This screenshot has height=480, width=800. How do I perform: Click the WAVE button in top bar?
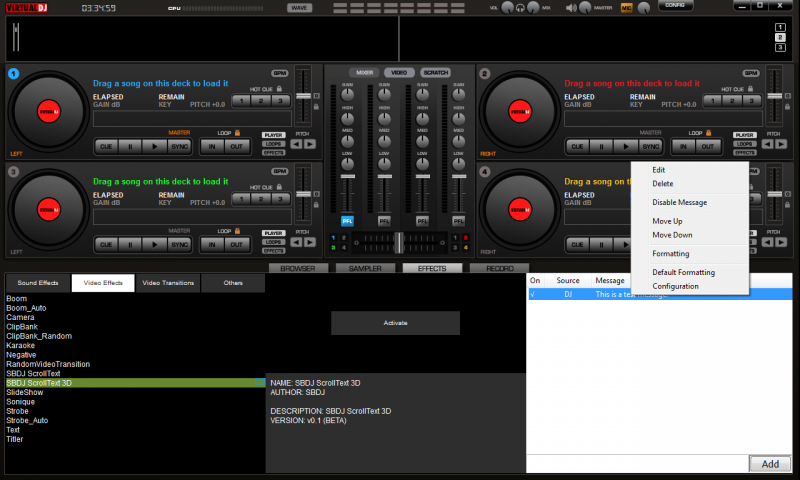click(x=299, y=8)
